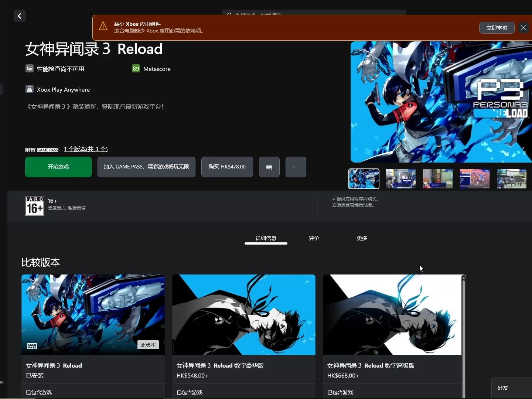Start the game with 开始游戏 button
532x399 pixels.
pyautogui.click(x=58, y=167)
